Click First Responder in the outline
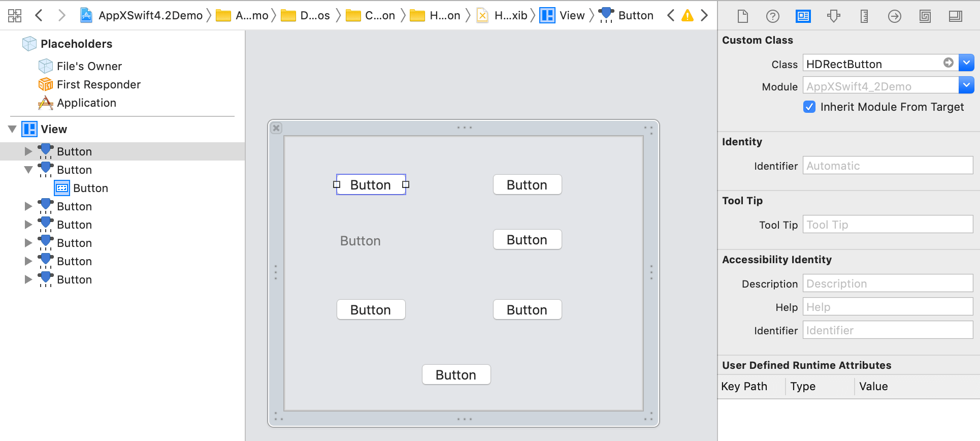Viewport: 980px width, 441px height. (99, 84)
